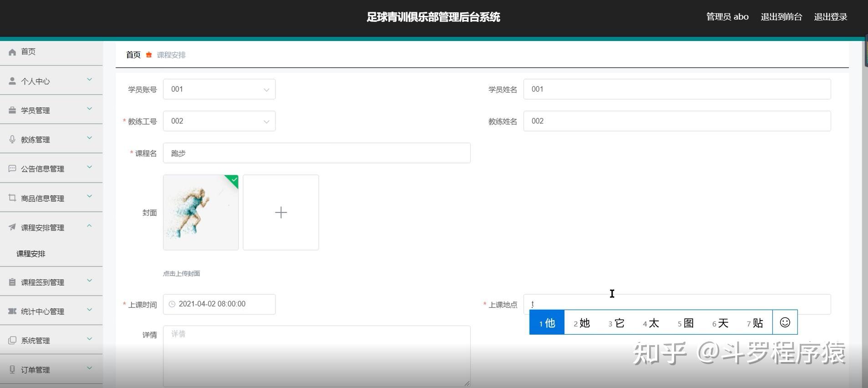Expand the 教练管理 menu chevron
The height and width of the screenshot is (388, 868).
click(90, 138)
